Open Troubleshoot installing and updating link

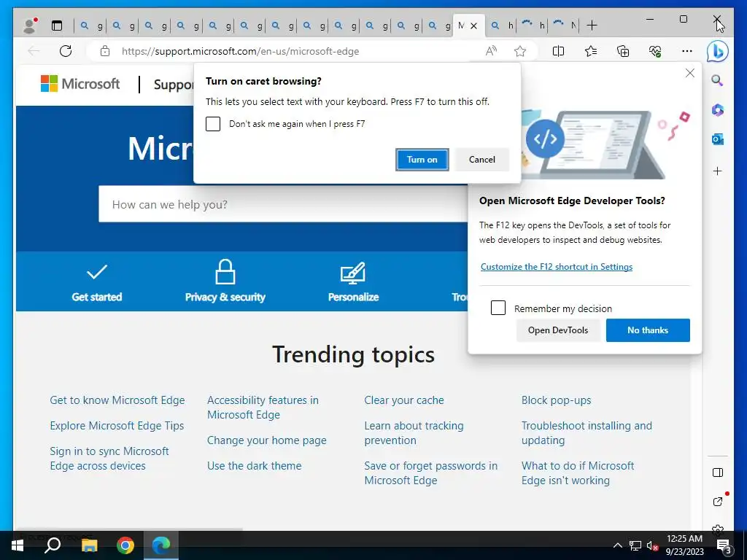point(587,433)
